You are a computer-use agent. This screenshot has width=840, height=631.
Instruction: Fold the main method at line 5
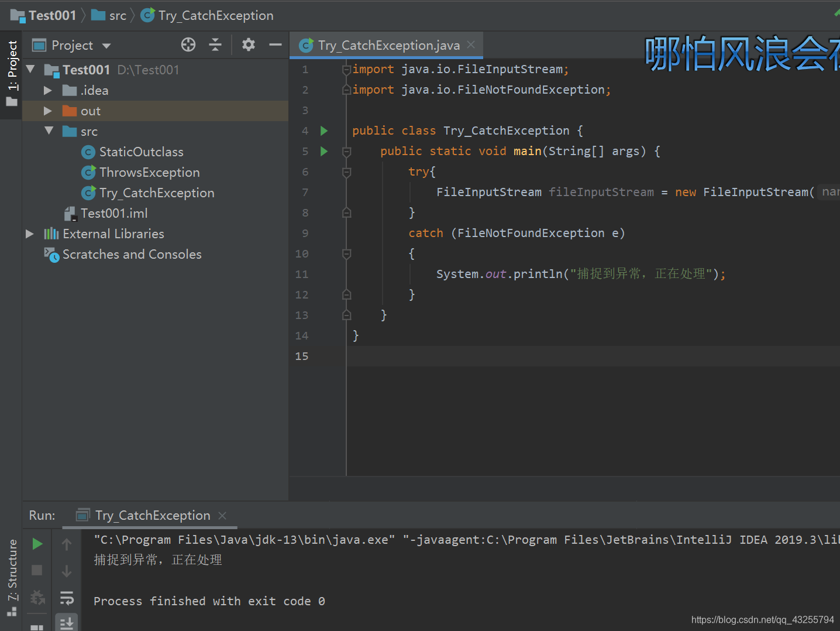(x=346, y=152)
